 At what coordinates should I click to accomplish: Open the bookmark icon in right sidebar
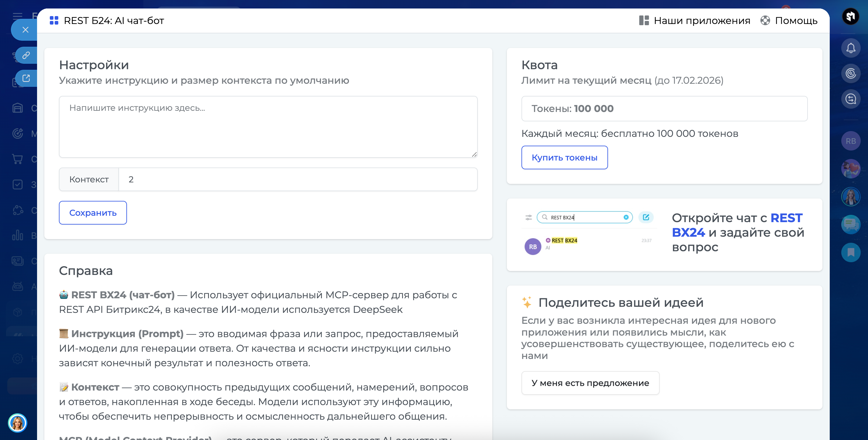click(850, 252)
